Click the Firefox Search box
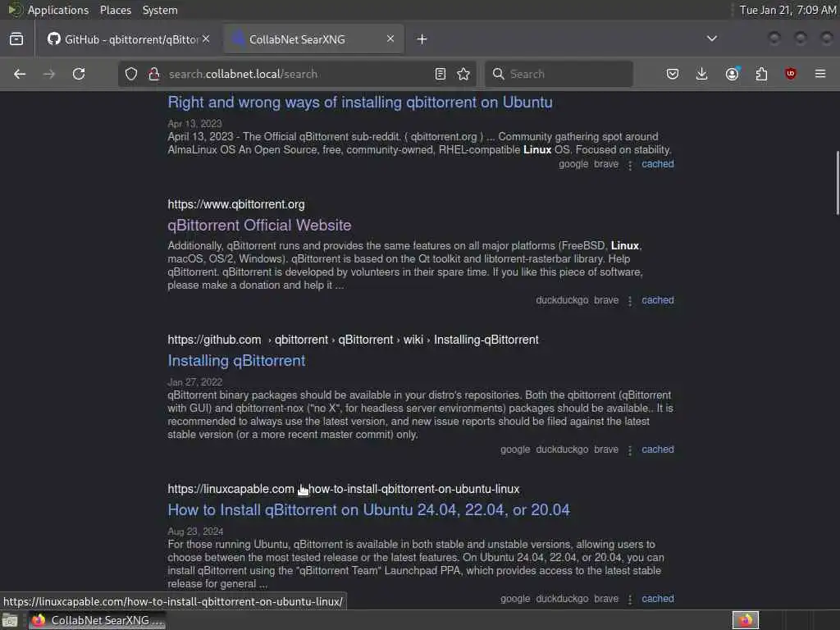The height and width of the screenshot is (630, 840). point(559,74)
